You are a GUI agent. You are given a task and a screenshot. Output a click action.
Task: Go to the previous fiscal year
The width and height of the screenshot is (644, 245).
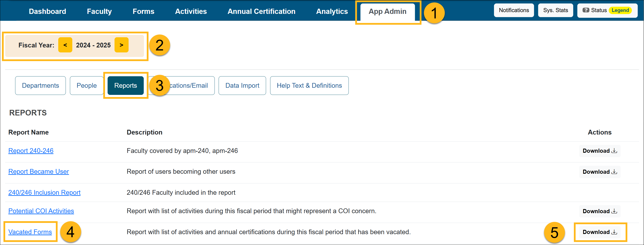[65, 45]
